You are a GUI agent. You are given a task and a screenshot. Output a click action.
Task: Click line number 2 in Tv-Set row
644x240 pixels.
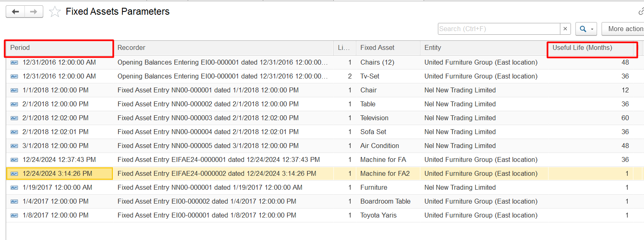[x=350, y=76]
